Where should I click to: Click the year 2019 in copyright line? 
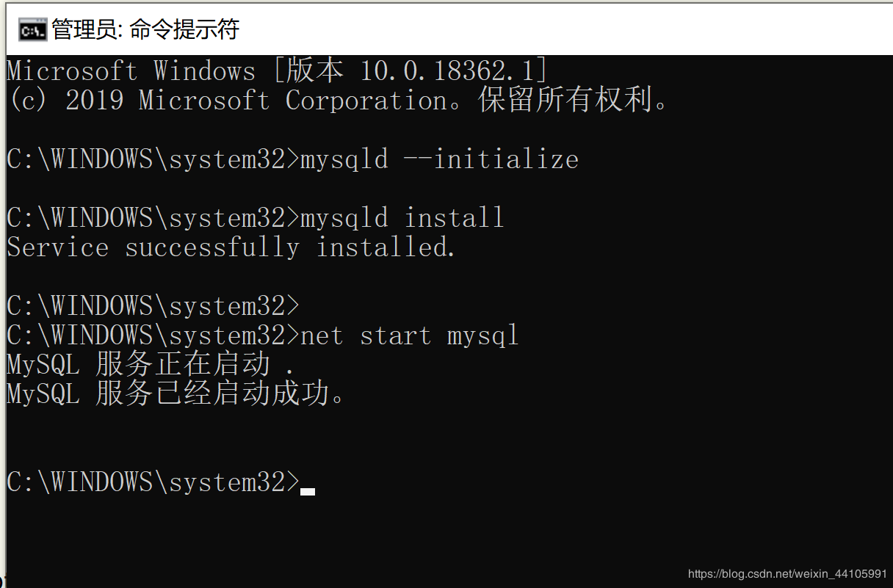(x=95, y=101)
